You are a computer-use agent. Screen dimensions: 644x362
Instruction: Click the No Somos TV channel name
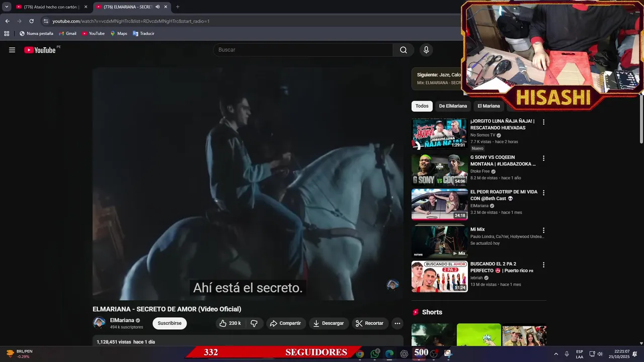(x=482, y=135)
